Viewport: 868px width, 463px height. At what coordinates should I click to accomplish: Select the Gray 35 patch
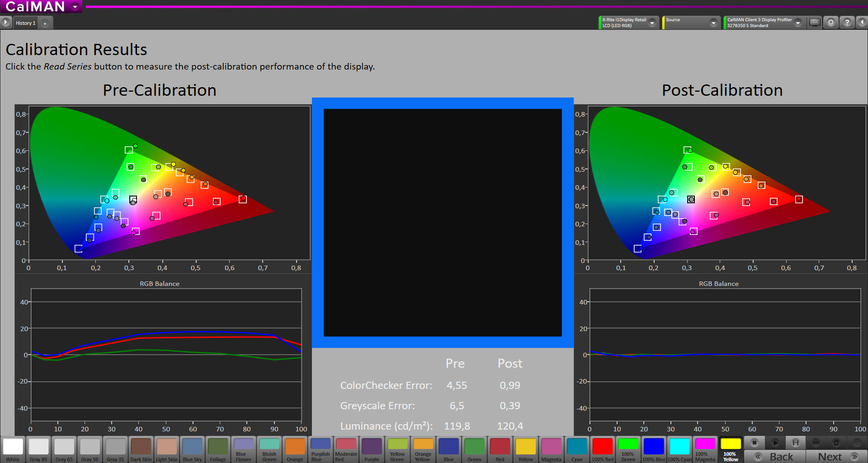pos(115,449)
